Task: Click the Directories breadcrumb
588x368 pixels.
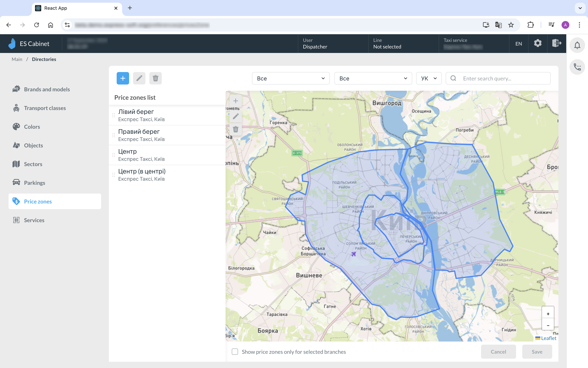Action: pos(44,59)
